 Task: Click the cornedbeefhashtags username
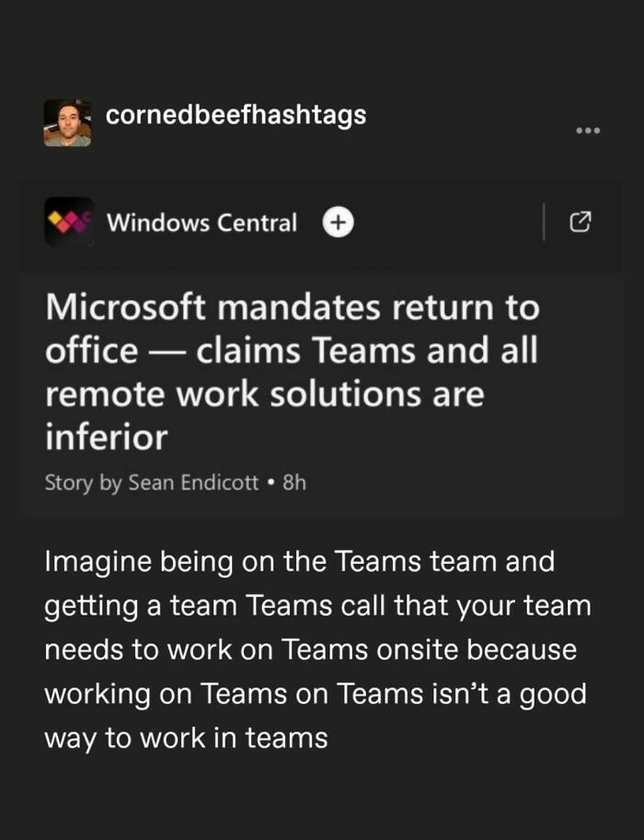point(236,115)
